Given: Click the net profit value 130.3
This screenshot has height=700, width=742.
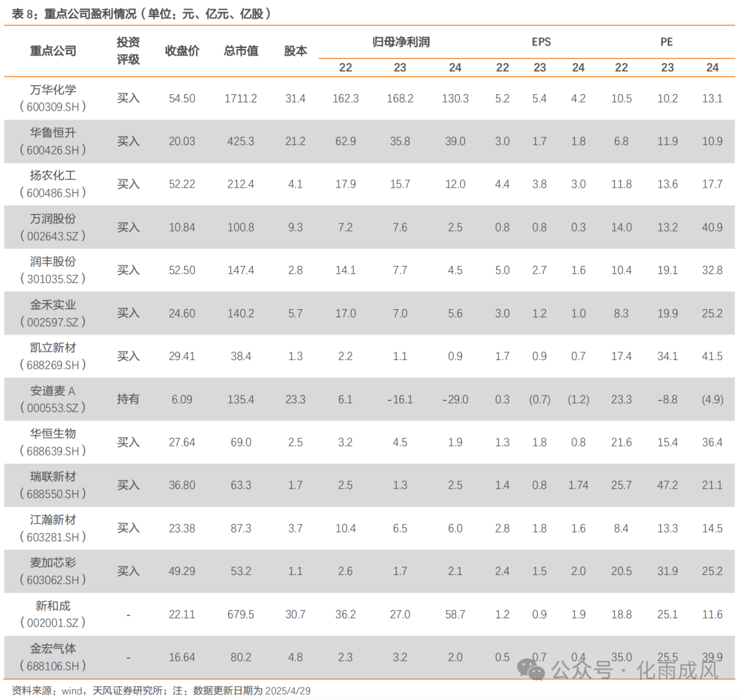Looking at the screenshot, I should coord(456,98).
